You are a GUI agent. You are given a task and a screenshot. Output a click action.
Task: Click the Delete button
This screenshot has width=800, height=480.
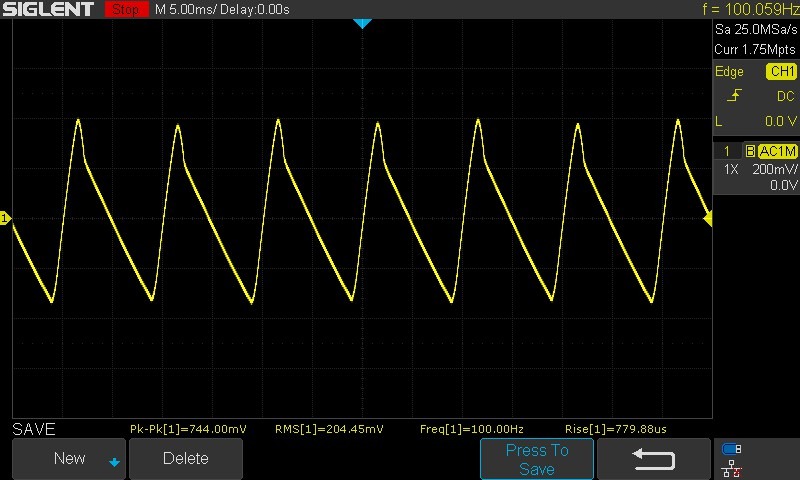[x=186, y=458]
